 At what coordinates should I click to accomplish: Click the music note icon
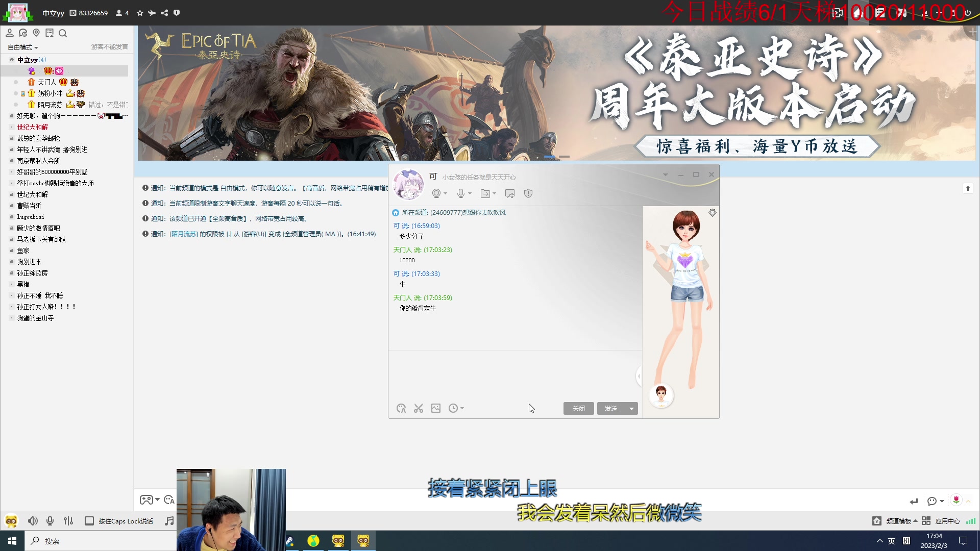click(x=169, y=521)
